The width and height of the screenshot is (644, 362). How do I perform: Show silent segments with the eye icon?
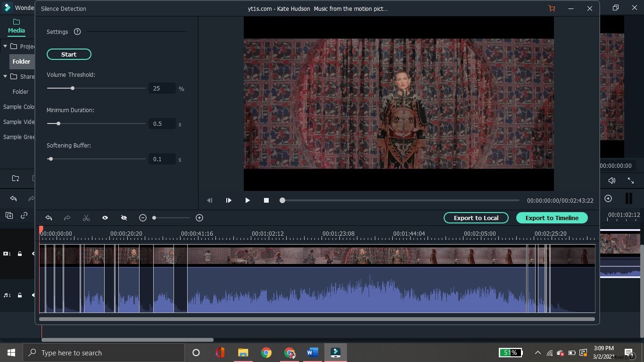[x=105, y=218]
